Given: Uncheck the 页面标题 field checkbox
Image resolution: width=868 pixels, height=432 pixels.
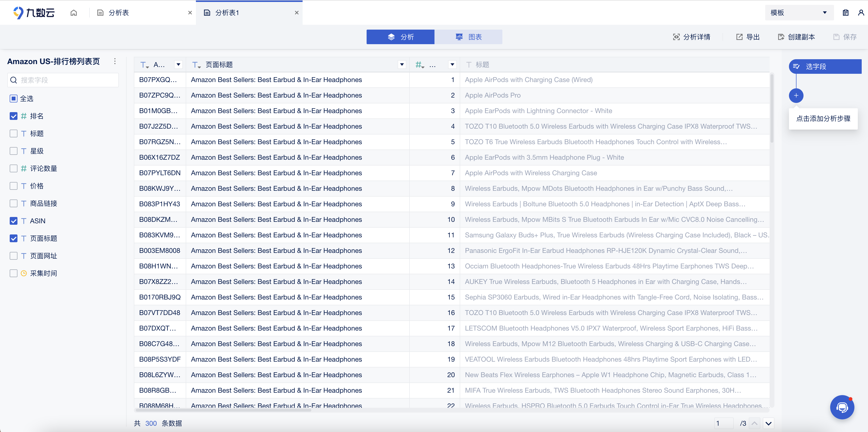Looking at the screenshot, I should pos(14,238).
